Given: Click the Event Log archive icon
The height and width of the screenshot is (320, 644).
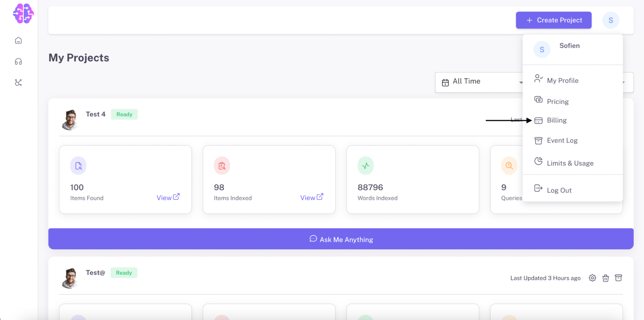Looking at the screenshot, I should pyautogui.click(x=538, y=141).
